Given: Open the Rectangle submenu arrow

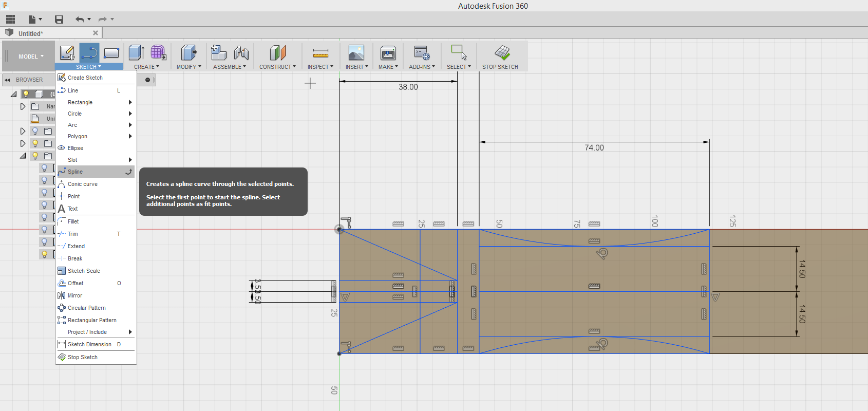Looking at the screenshot, I should pyautogui.click(x=130, y=102).
